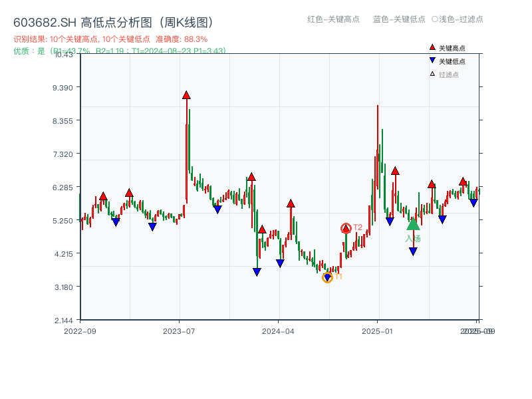This screenshot has height=399, width=532.
Task: Select the rightmost blue key-low triangle on the chart
Action: pos(473,202)
